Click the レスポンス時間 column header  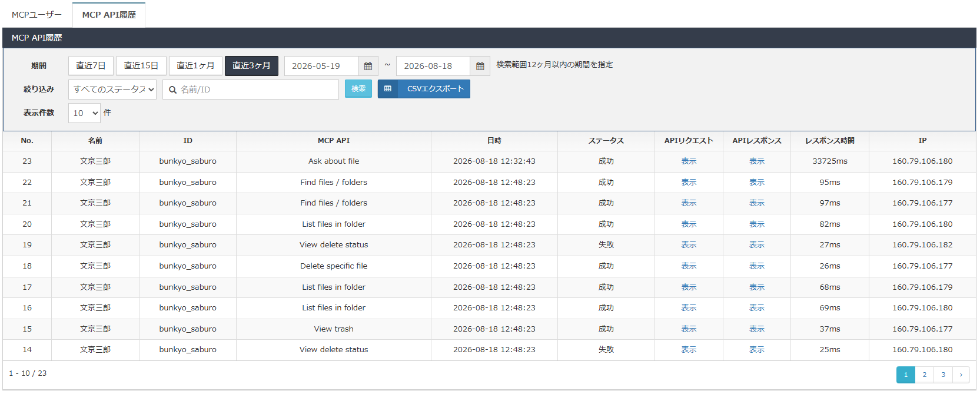tap(830, 141)
